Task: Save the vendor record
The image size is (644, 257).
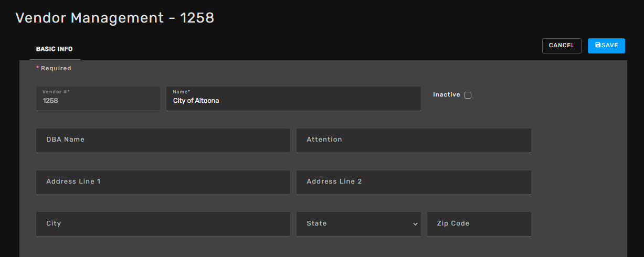Action: (606, 46)
